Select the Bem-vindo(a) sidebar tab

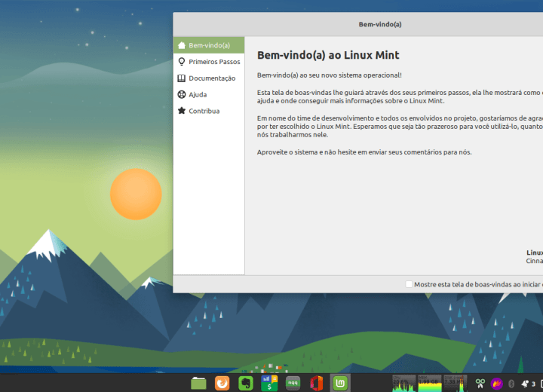point(209,45)
